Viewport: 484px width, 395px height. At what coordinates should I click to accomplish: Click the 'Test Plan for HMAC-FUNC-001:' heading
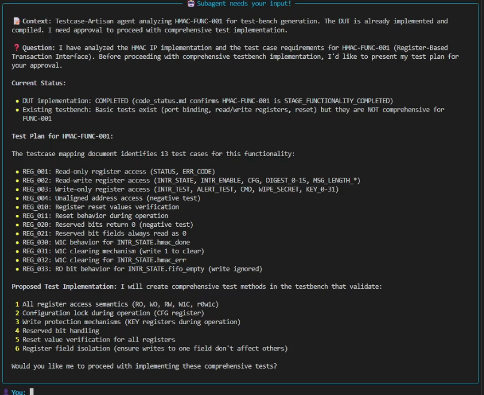coord(62,136)
